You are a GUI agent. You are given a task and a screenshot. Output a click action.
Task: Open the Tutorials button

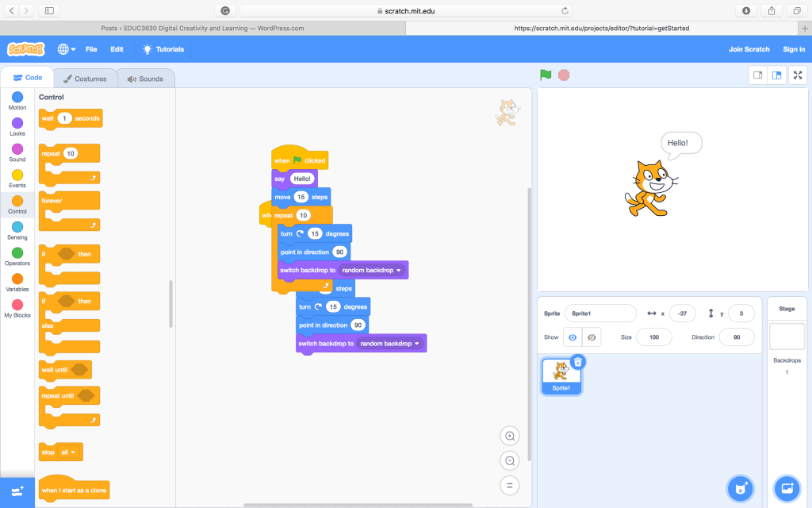[x=163, y=49]
